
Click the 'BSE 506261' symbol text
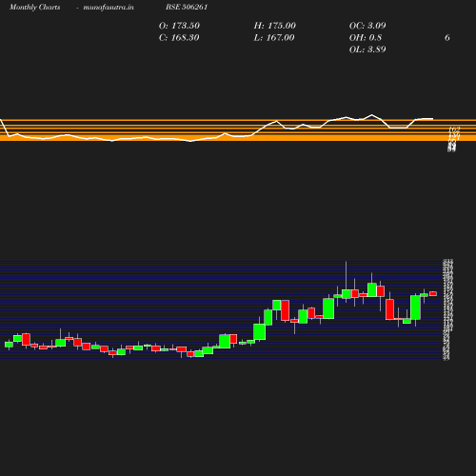(x=187, y=7)
